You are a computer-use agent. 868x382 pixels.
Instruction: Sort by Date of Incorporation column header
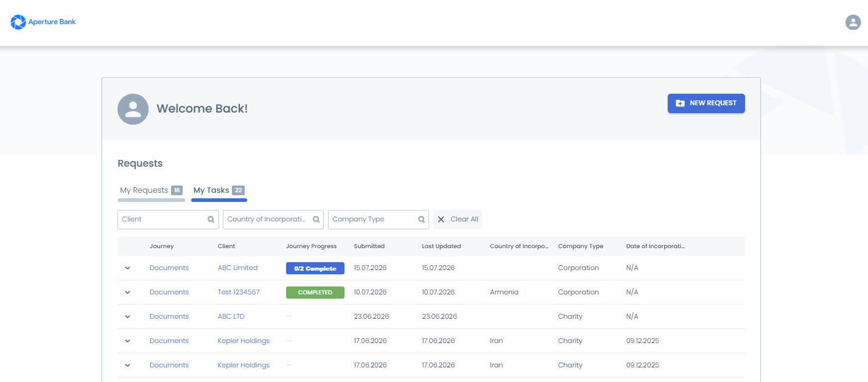coord(656,246)
